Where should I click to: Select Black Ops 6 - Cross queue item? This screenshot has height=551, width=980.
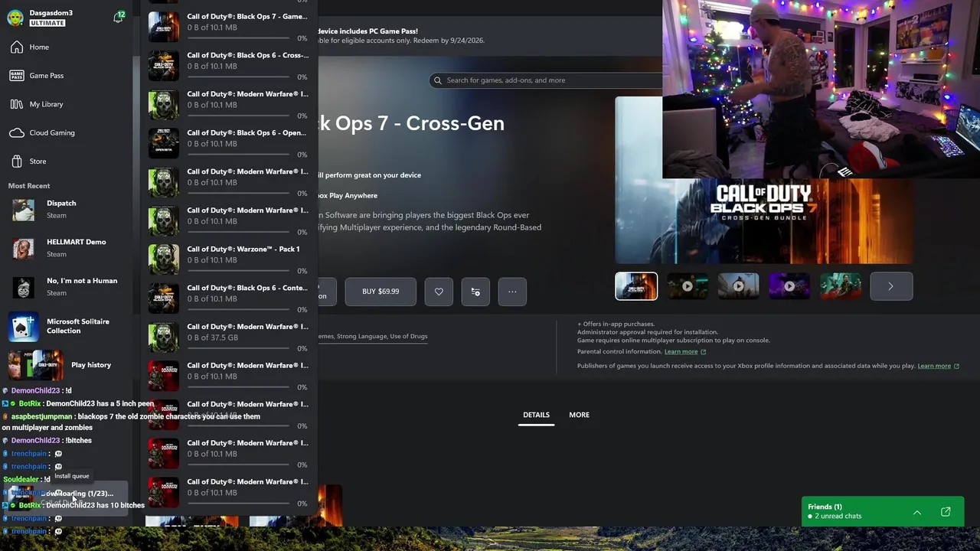point(228,66)
